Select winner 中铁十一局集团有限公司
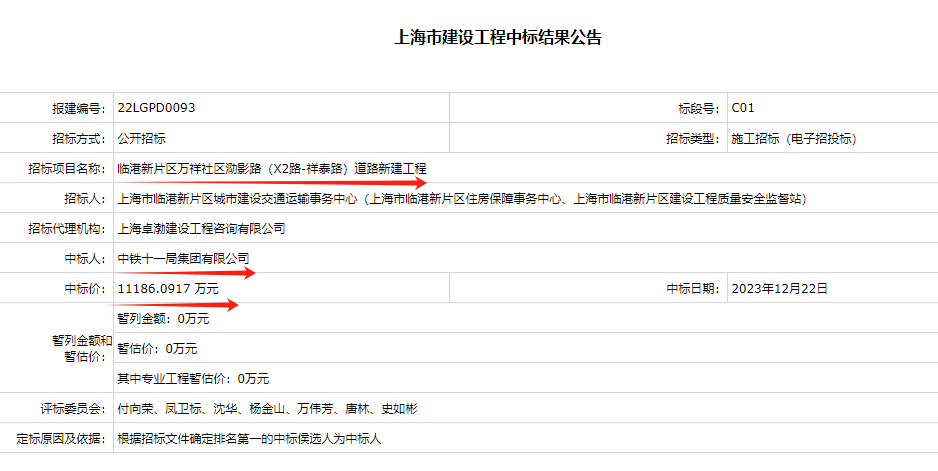Image resolution: width=938 pixels, height=471 pixels. coord(183,259)
